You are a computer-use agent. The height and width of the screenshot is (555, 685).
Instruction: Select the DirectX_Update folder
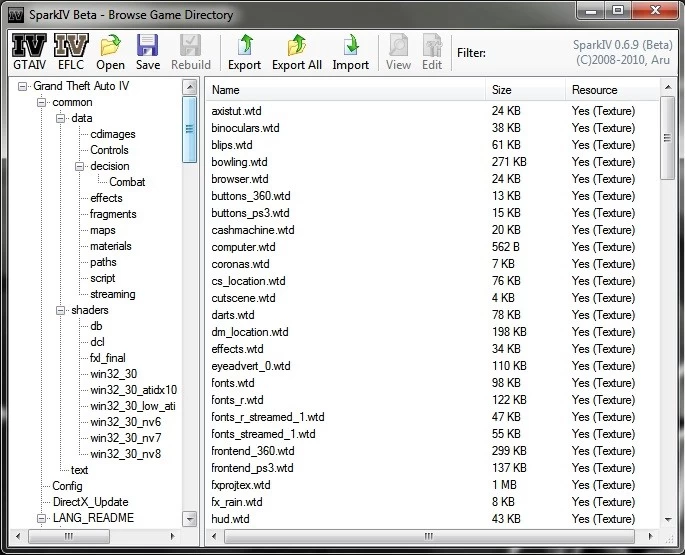coord(90,502)
